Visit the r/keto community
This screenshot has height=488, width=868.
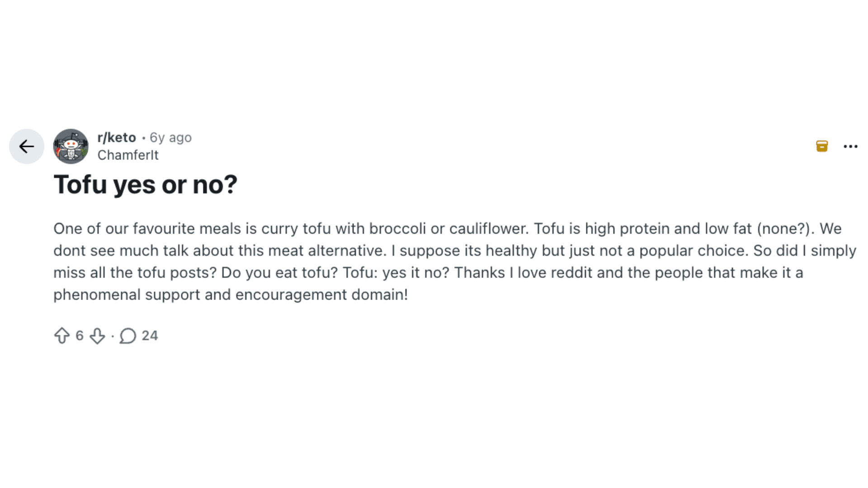pos(116,137)
